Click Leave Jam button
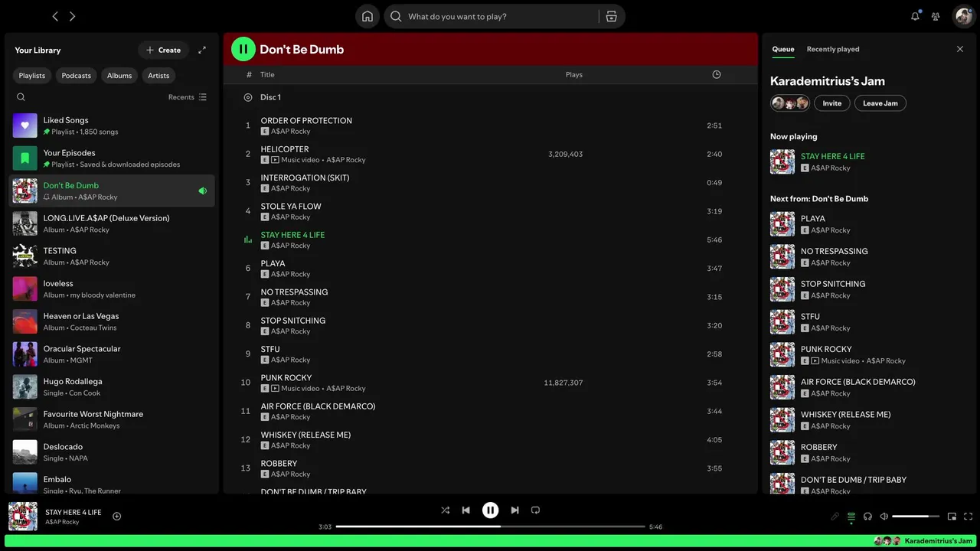This screenshot has width=980, height=551. (880, 103)
